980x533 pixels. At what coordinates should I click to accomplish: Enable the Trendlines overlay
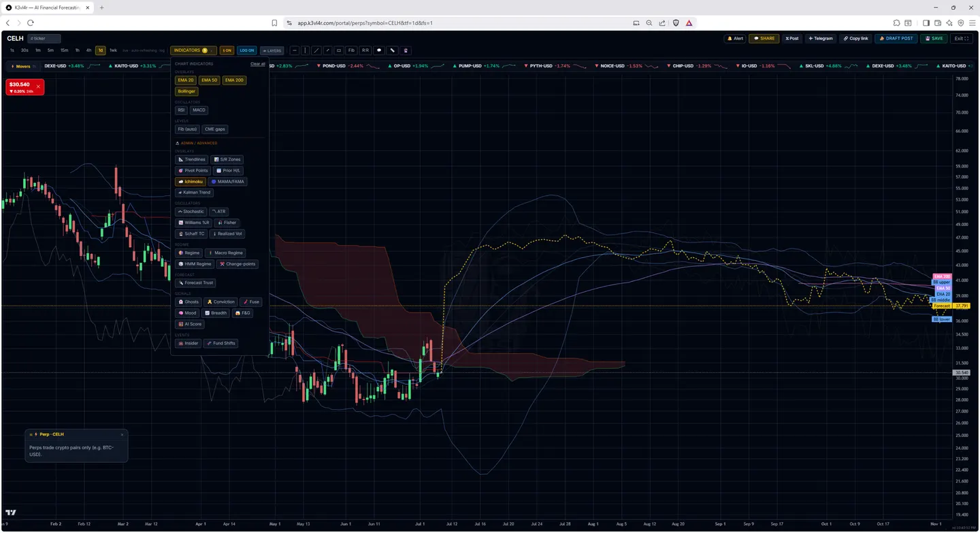[x=191, y=159]
